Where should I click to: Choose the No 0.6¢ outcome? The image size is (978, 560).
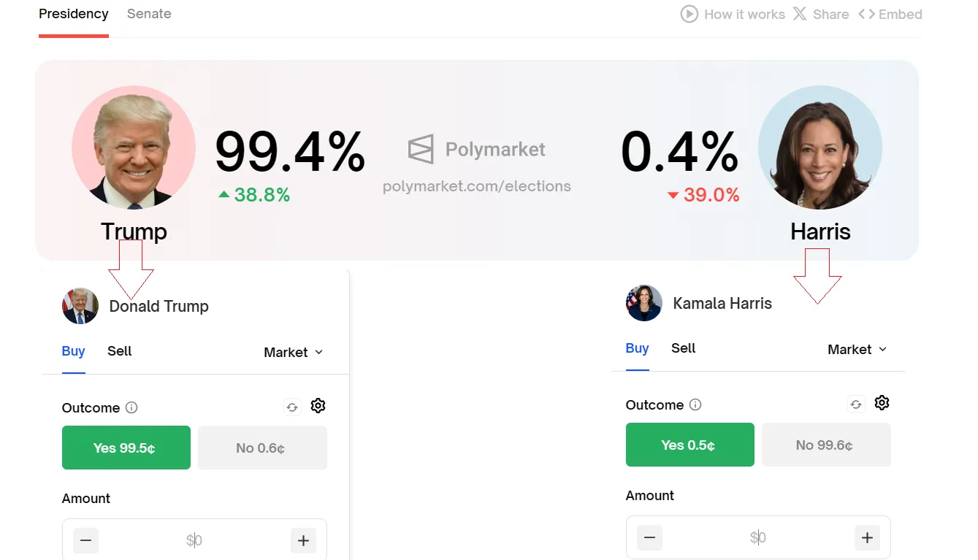pos(262,448)
